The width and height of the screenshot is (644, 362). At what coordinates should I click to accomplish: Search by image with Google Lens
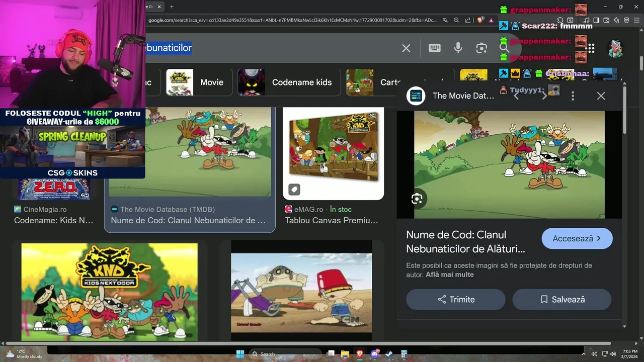481,48
